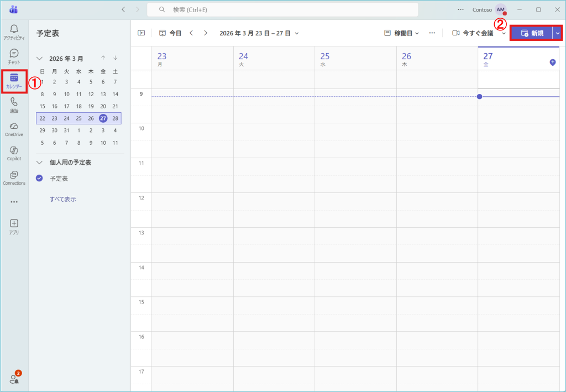Expand the 新規 split-button dropdown arrow
The image size is (566, 392).
[557, 33]
